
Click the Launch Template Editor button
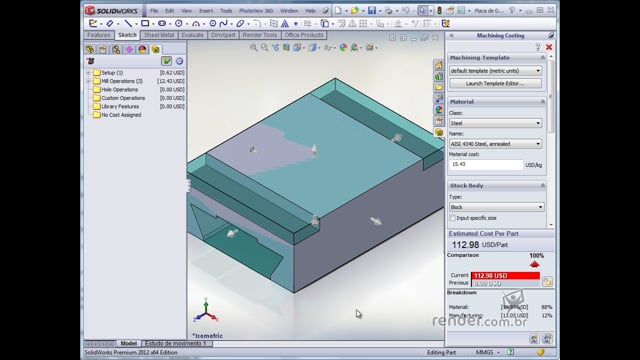(496, 83)
